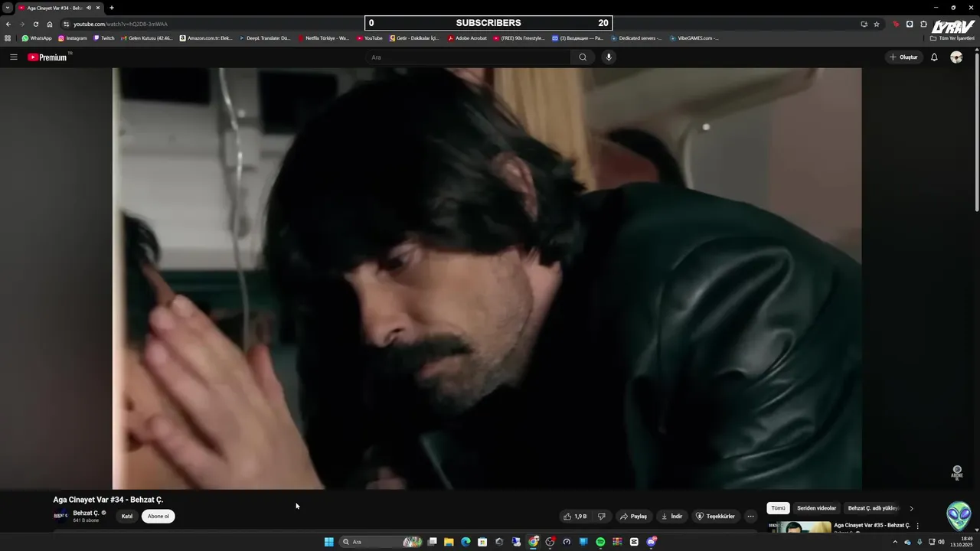Reload the YouTube page
The height and width of the screenshot is (551, 980).
[36, 24]
